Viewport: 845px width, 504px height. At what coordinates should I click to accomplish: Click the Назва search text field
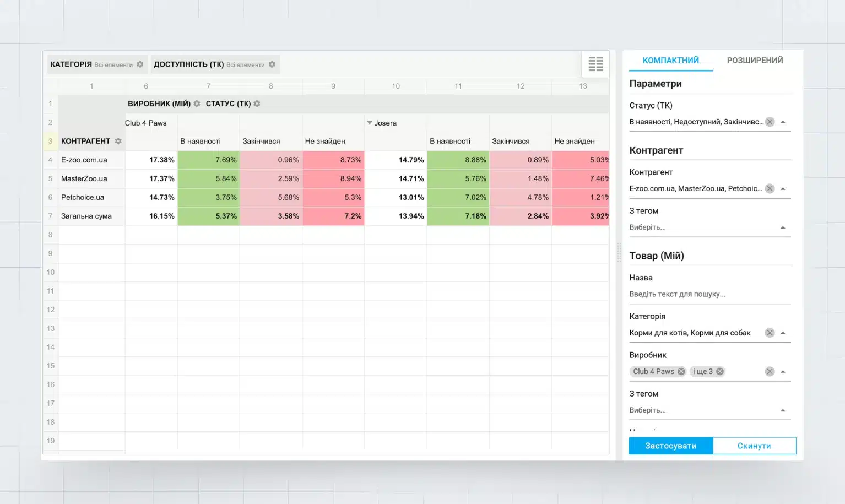(x=709, y=294)
